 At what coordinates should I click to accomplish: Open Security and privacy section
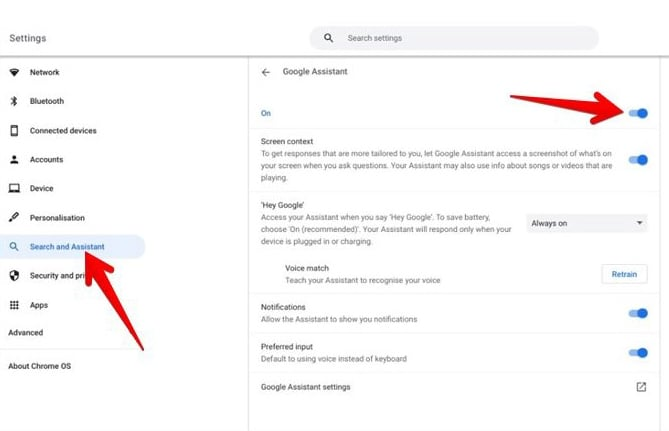(x=57, y=276)
